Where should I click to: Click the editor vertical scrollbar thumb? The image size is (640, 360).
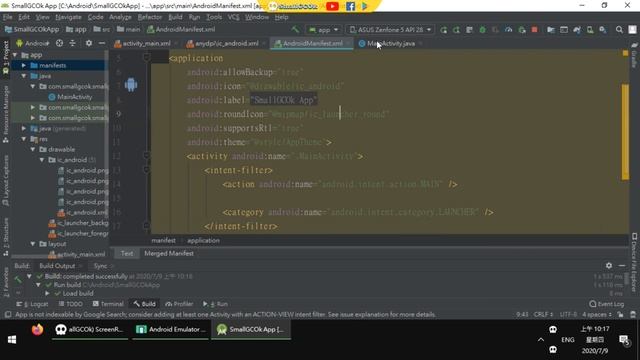(625, 132)
